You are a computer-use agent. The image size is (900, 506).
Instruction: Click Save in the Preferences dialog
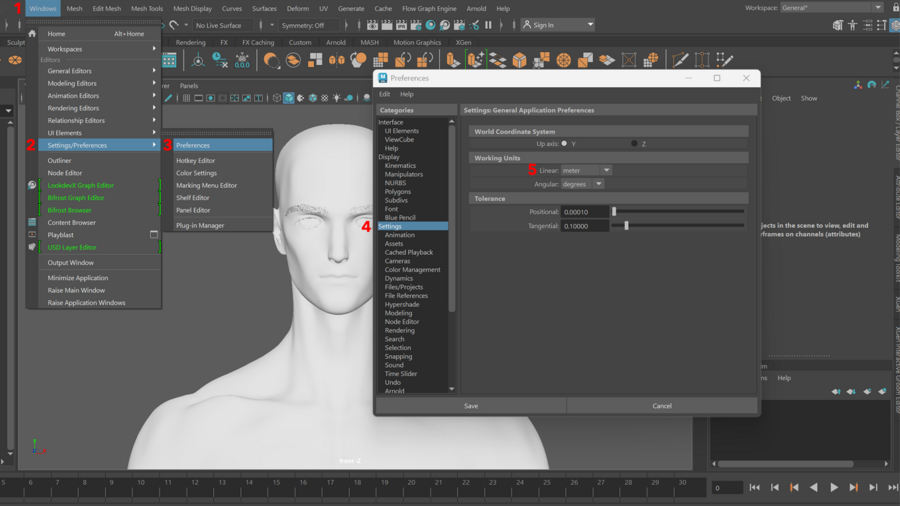[471, 406]
